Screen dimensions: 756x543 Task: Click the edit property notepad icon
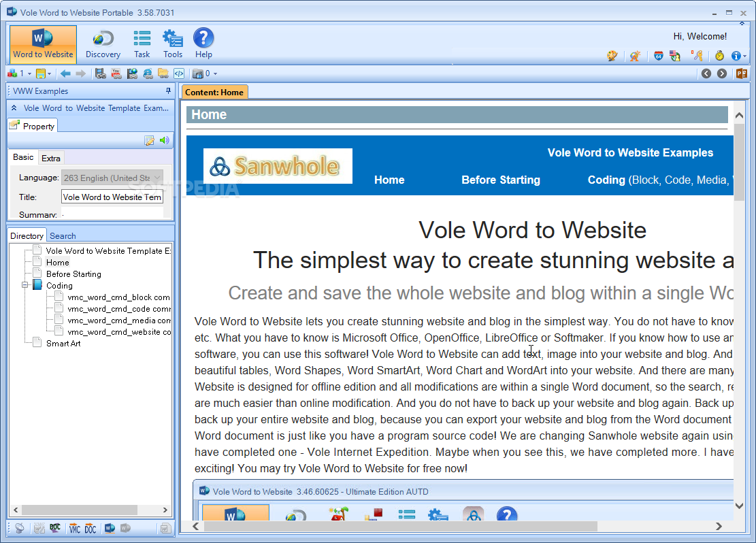[x=150, y=140]
